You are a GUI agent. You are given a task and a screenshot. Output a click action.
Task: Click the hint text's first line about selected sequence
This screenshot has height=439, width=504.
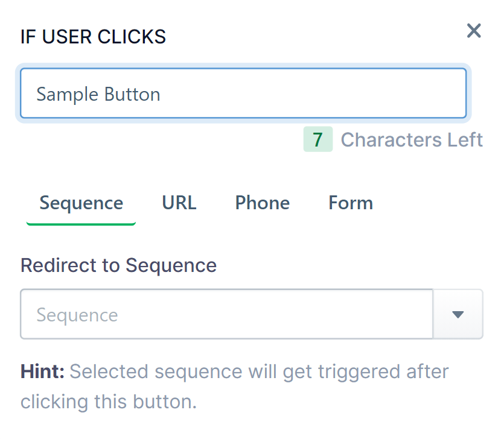pyautogui.click(x=260, y=371)
